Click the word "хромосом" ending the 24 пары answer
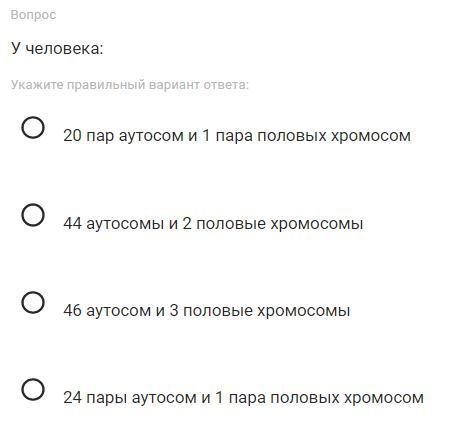451x429 pixels. pyautogui.click(x=384, y=399)
